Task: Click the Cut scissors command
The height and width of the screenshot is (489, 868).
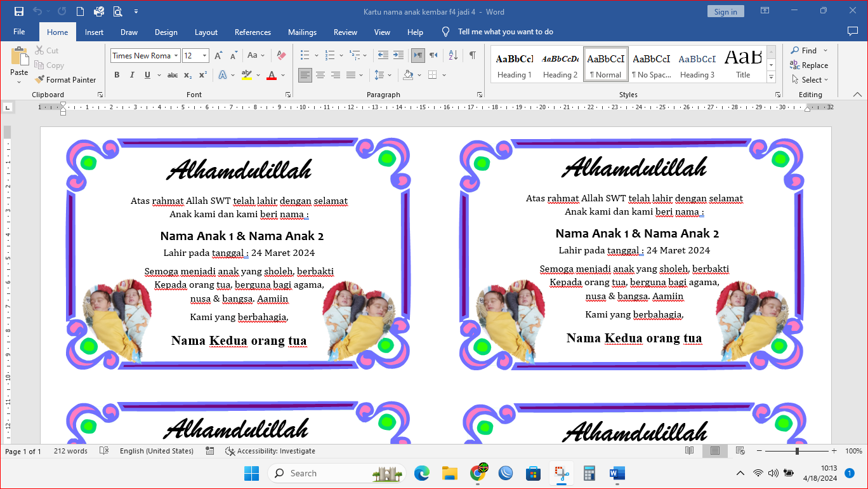Action: [x=47, y=50]
